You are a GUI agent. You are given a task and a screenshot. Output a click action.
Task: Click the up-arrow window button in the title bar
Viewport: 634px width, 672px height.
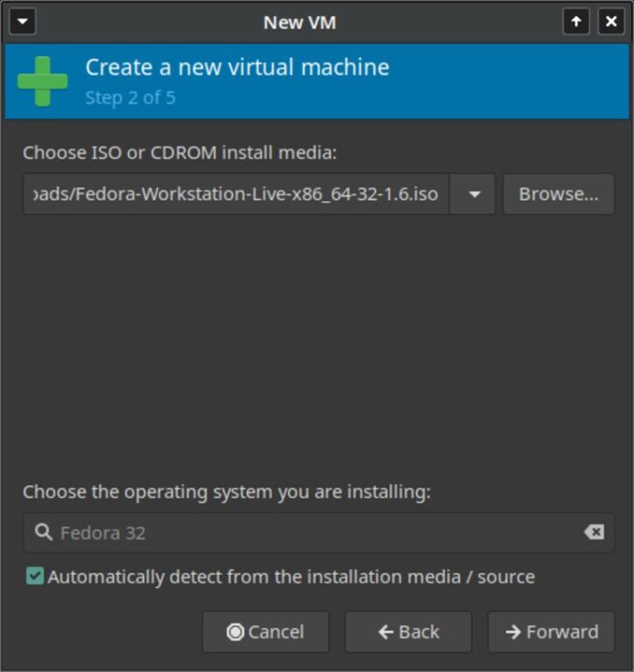pyautogui.click(x=576, y=21)
